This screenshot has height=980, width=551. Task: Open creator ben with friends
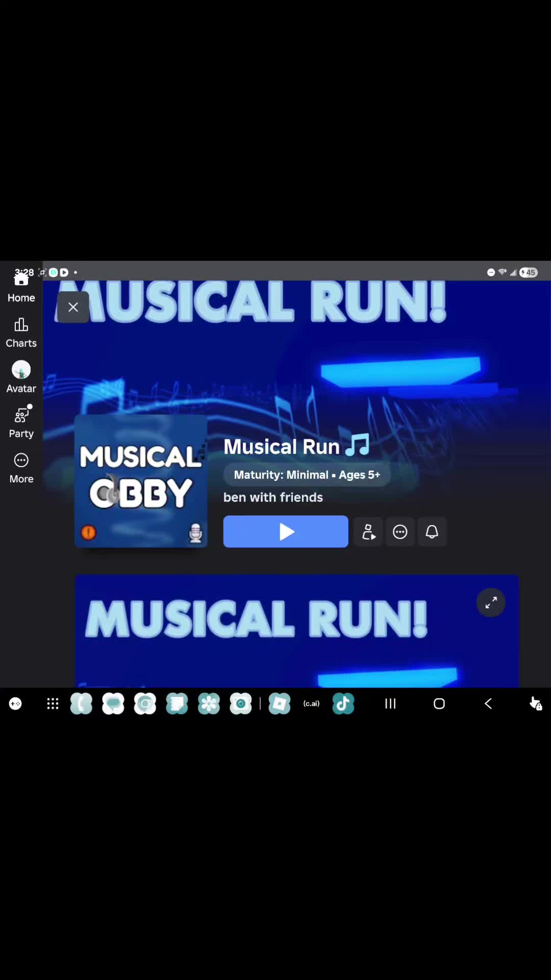pos(273,497)
